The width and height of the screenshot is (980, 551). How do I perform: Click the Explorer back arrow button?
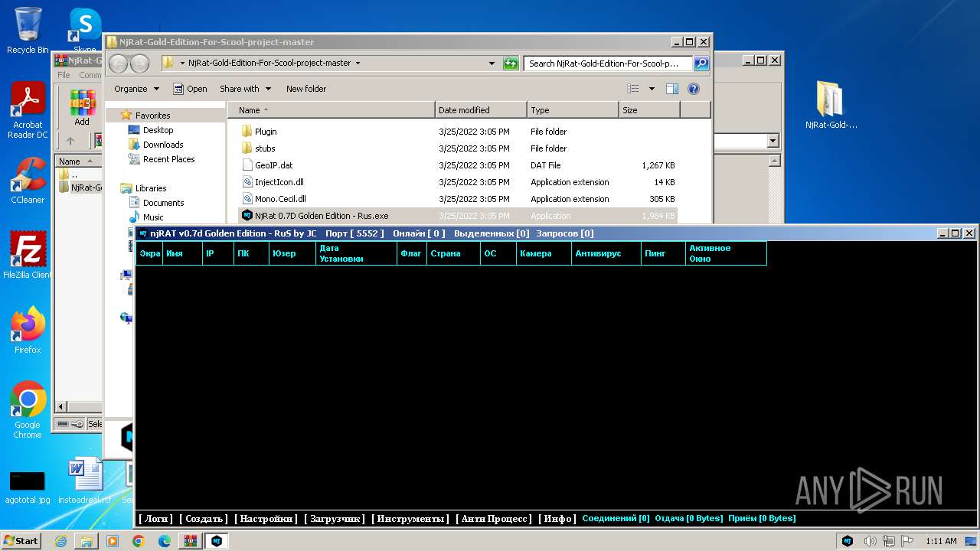pos(119,64)
